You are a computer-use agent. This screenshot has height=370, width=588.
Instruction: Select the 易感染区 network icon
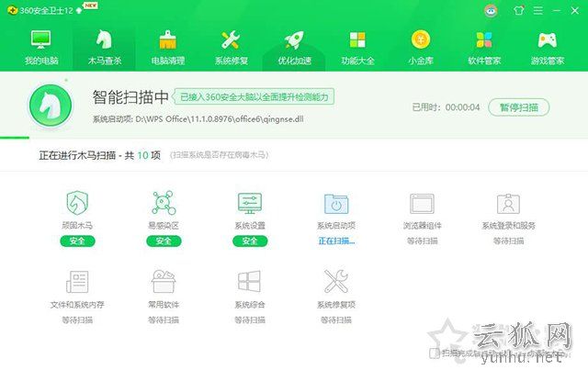point(164,202)
